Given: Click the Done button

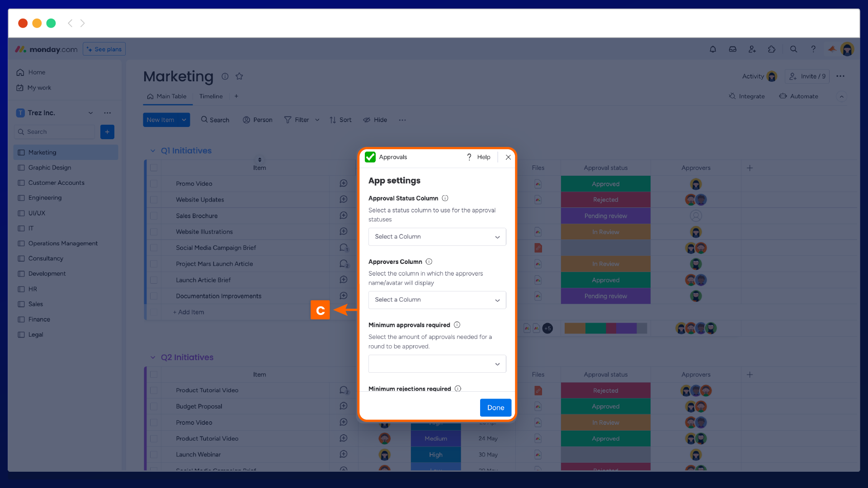Looking at the screenshot, I should 495,408.
